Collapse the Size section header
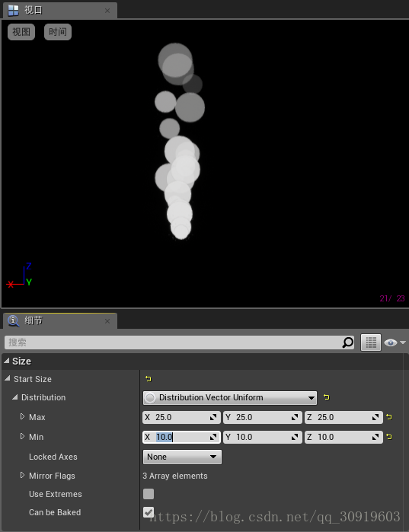The image size is (409, 532). [x=7, y=361]
